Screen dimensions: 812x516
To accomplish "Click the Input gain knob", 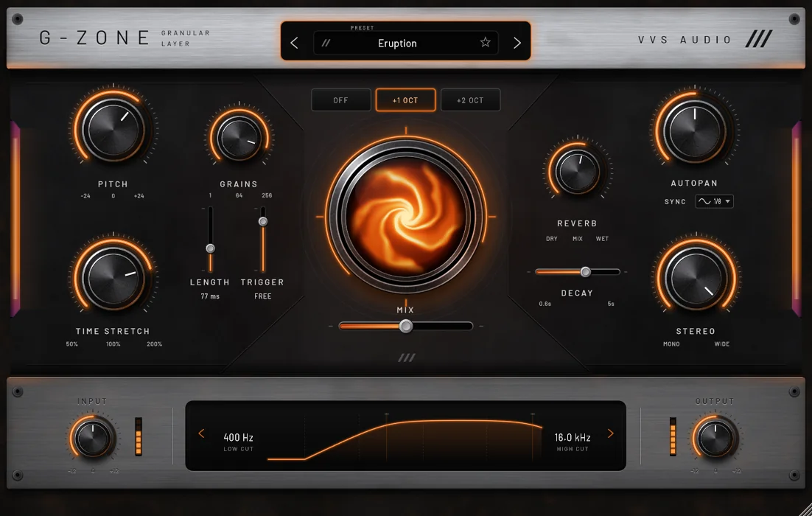I will click(94, 439).
